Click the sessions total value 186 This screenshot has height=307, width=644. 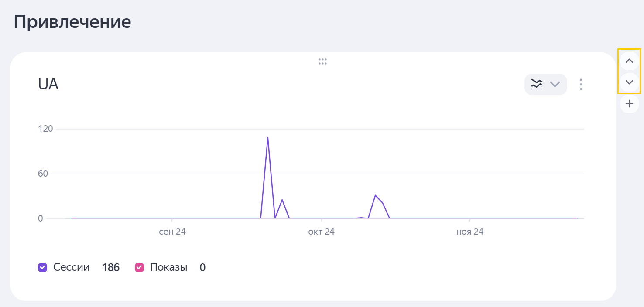(x=110, y=268)
